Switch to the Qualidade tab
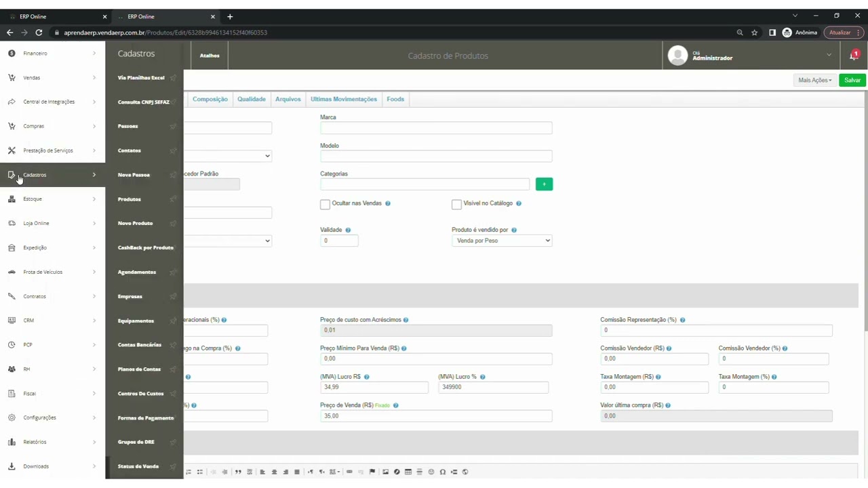The width and height of the screenshot is (868, 488). pyautogui.click(x=252, y=99)
